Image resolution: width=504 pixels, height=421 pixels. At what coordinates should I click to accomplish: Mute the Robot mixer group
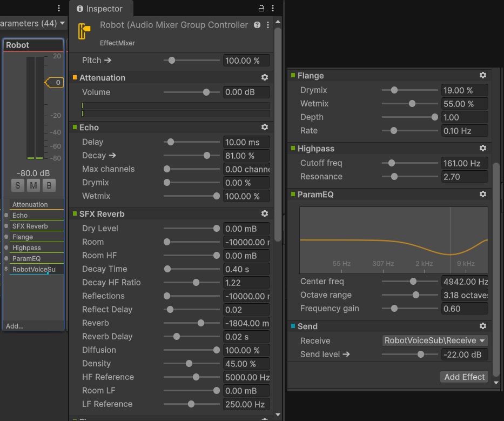click(x=33, y=185)
